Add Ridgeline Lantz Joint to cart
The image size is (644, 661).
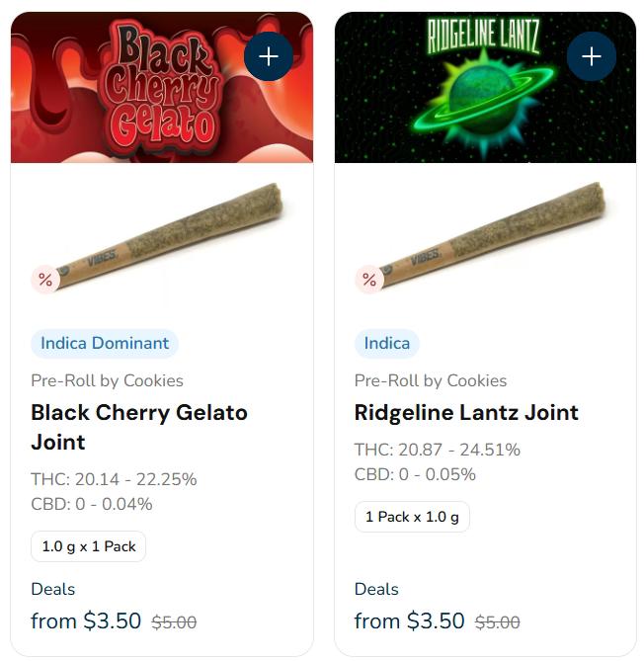(x=592, y=56)
